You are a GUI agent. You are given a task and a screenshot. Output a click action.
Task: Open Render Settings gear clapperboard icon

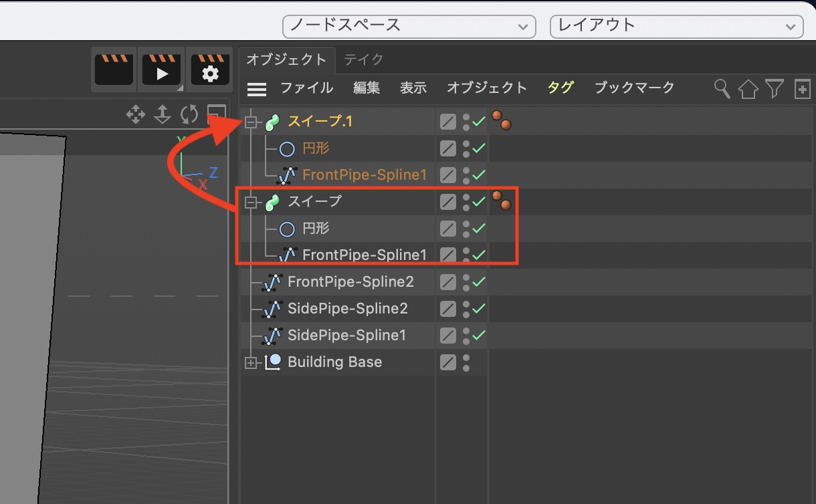[210, 69]
